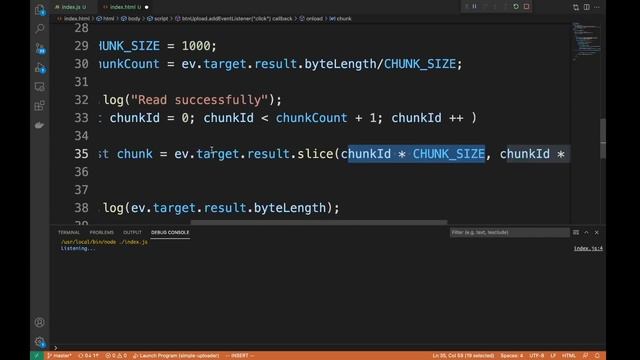640x360 pixels.
Task: Click the /usr/local/bin/node ./index.js output line
Action: pos(104,242)
